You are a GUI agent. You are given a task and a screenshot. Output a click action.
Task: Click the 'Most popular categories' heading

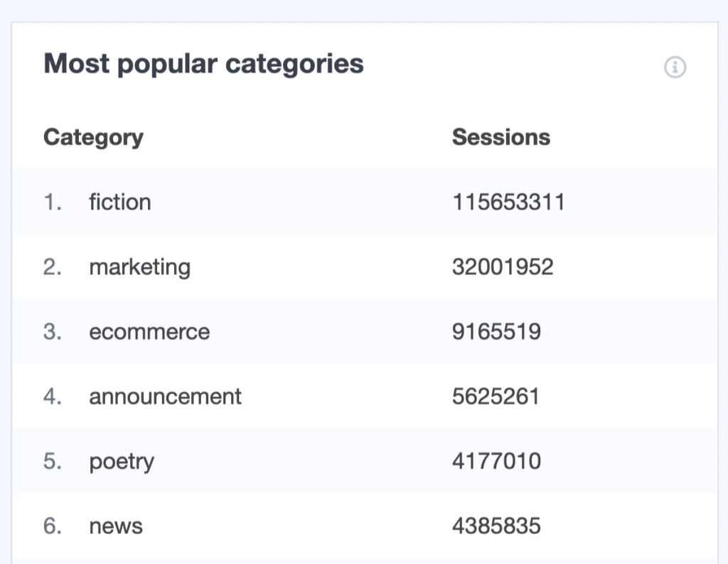[x=203, y=64]
